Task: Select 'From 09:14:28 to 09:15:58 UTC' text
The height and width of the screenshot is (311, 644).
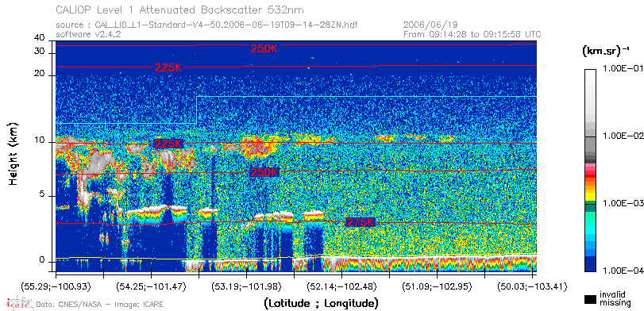Action: (472, 34)
